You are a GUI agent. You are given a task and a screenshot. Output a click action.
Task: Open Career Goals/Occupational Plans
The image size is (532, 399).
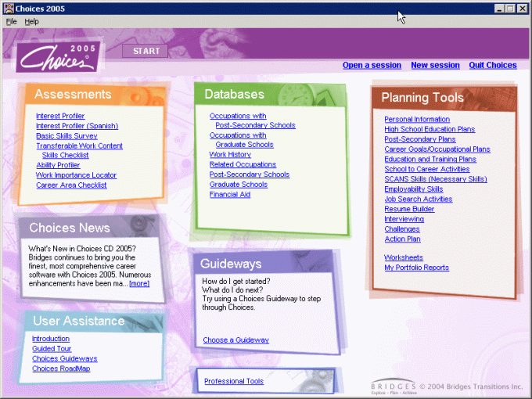(437, 149)
